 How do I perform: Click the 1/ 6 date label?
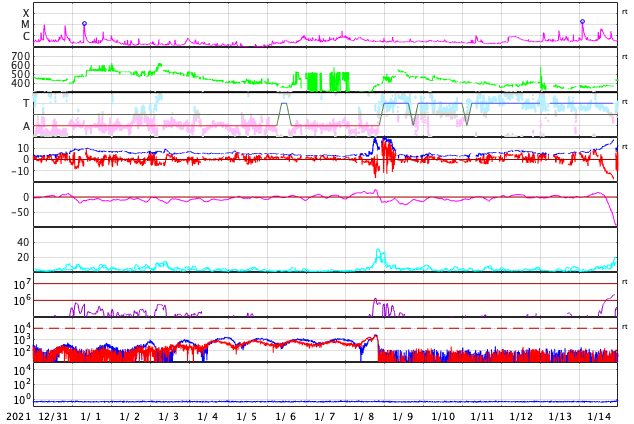[286, 417]
